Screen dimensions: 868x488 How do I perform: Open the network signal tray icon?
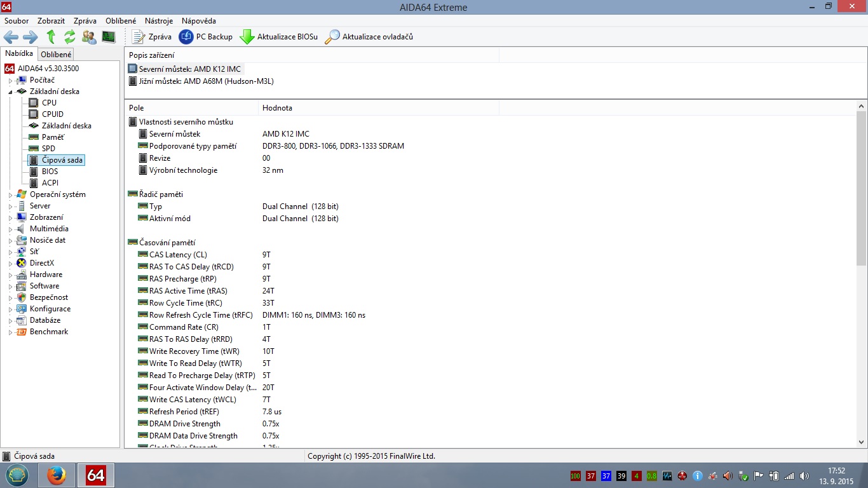(x=789, y=476)
